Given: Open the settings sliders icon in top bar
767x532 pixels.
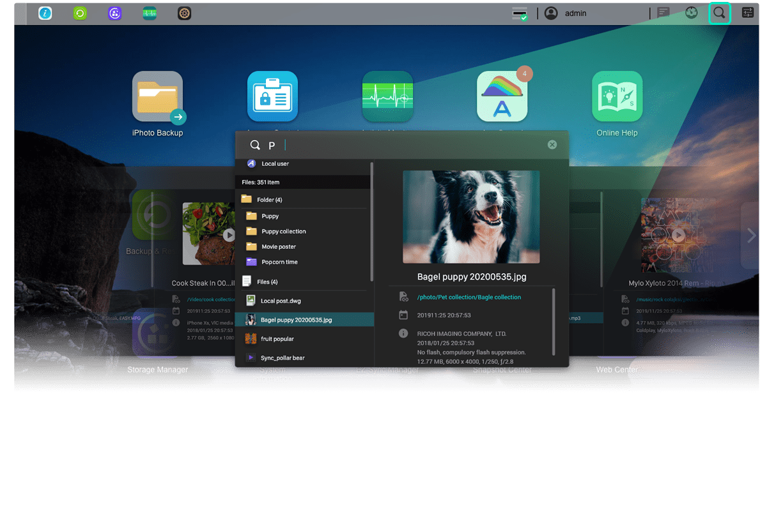Looking at the screenshot, I should click(748, 13).
